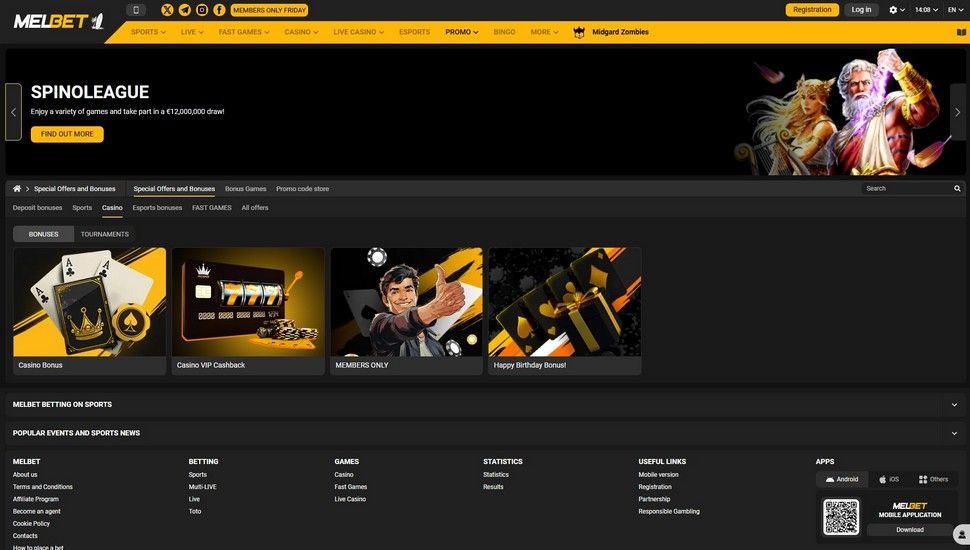Click the Registration button
The height and width of the screenshot is (550, 970).
pyautogui.click(x=812, y=10)
